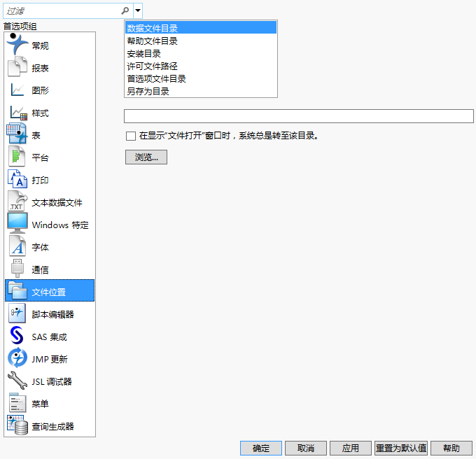476x459 pixels.
Task: Select the SAS 集成 icon
Action: point(17,336)
